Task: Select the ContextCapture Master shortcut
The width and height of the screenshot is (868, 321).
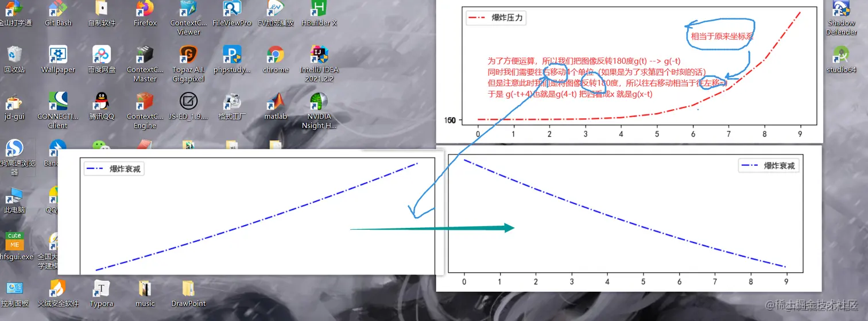Action: click(145, 64)
